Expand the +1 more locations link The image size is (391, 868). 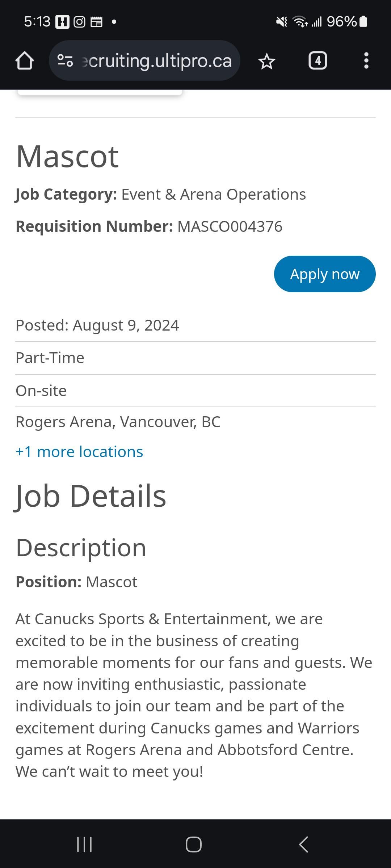pos(79,452)
